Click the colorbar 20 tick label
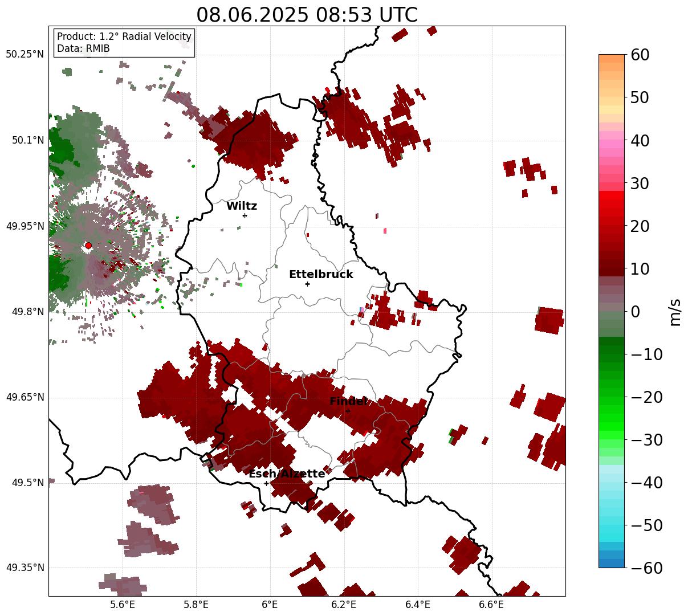Viewport: 688px width, 616px height. [x=640, y=226]
